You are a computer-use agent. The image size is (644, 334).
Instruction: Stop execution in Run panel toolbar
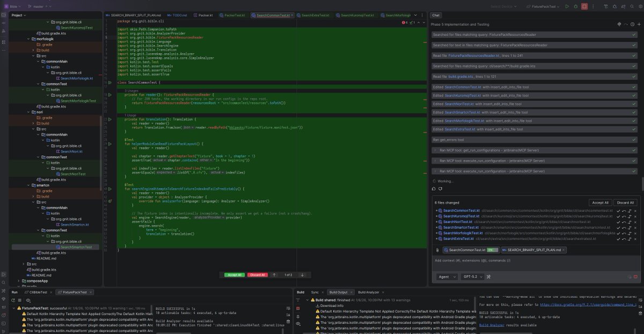coord(20,300)
